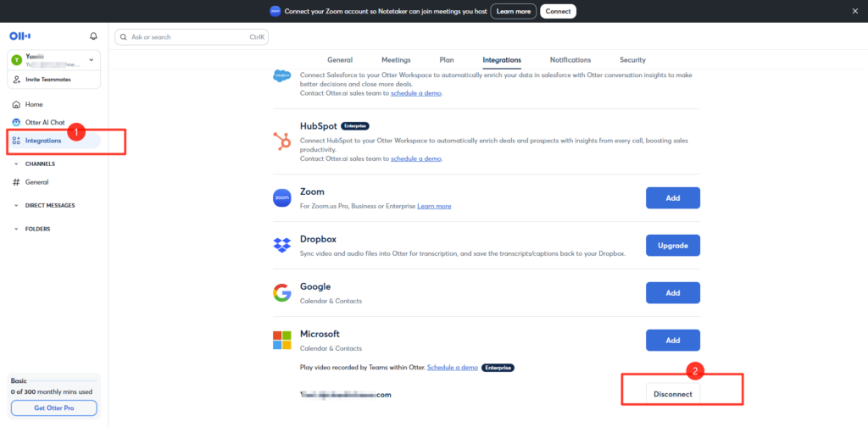Click the Microsoft logo icon
This screenshot has height=427, width=868.
[282, 341]
